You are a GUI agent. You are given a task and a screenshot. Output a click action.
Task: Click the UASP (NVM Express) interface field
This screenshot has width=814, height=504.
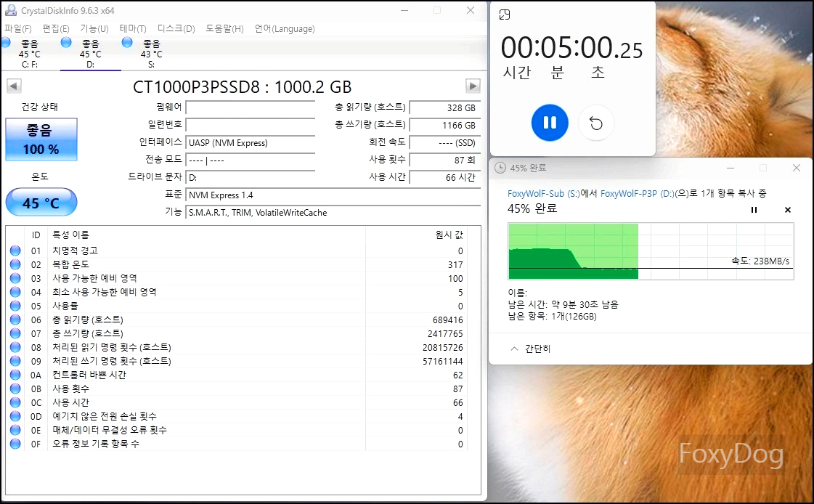click(251, 143)
